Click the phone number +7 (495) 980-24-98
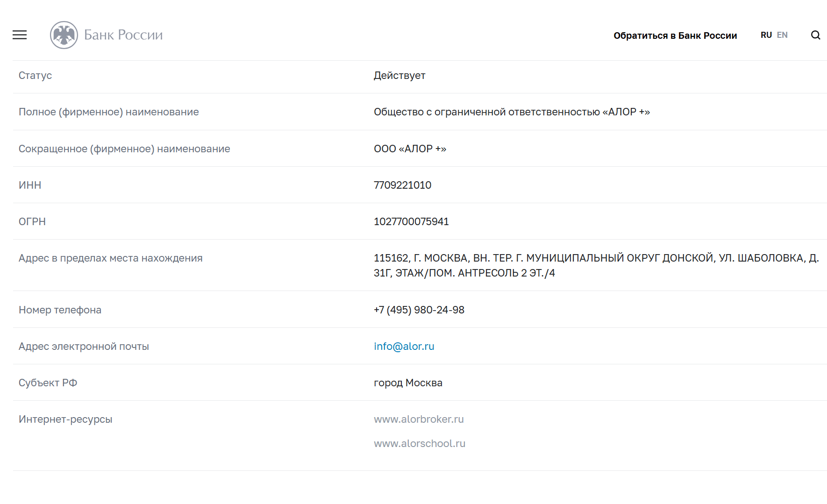The width and height of the screenshot is (827, 504). [419, 310]
